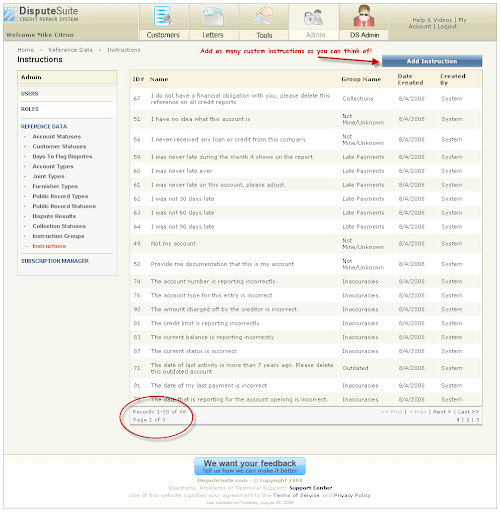Sort by the Group Name column header
The width and height of the screenshot is (500, 512).
pos(361,79)
